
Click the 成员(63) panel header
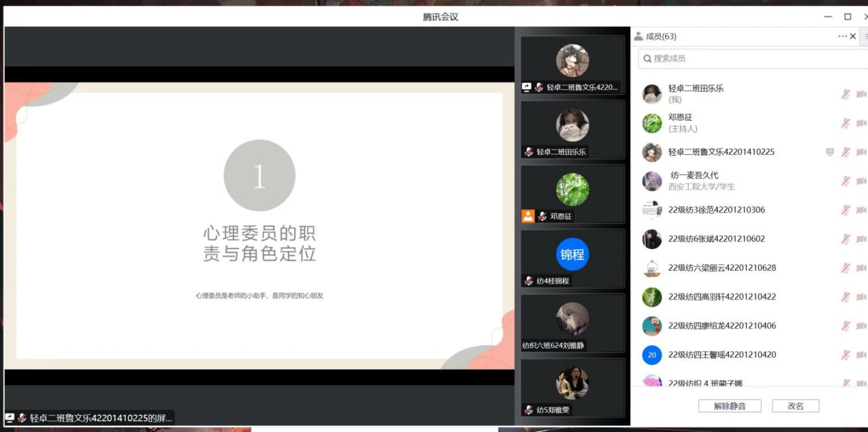tap(660, 36)
